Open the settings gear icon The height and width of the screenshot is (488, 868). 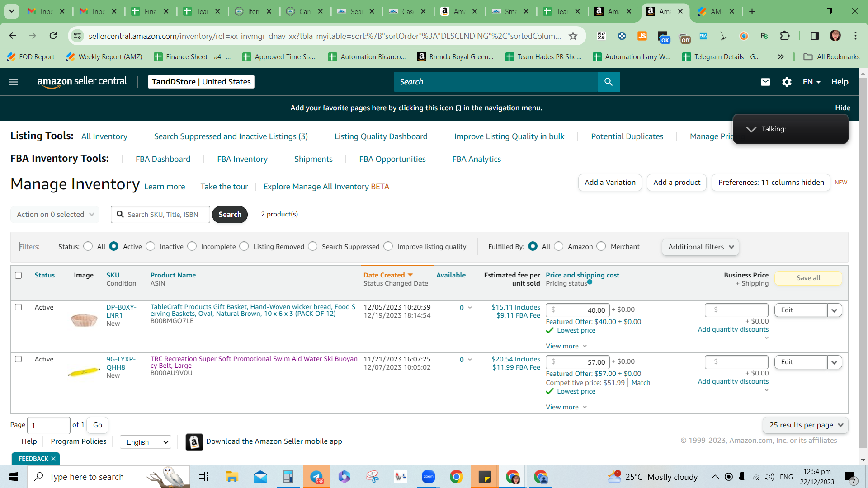tap(787, 82)
